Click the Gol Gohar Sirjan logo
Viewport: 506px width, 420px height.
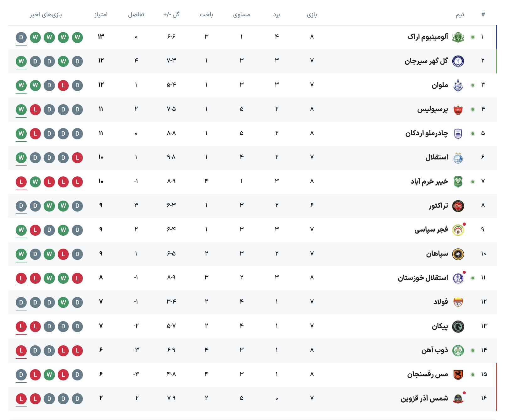[x=458, y=61]
